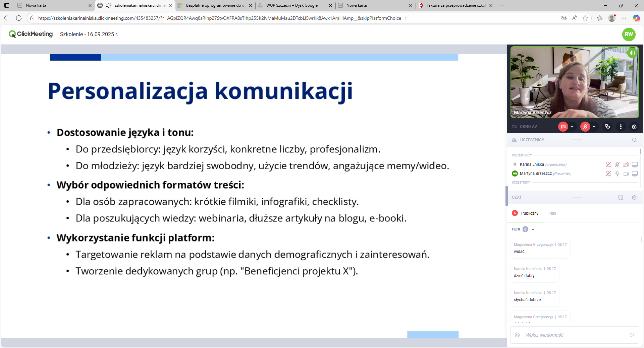Pop out the chat panel
This screenshot has height=348, width=644.
click(x=621, y=197)
